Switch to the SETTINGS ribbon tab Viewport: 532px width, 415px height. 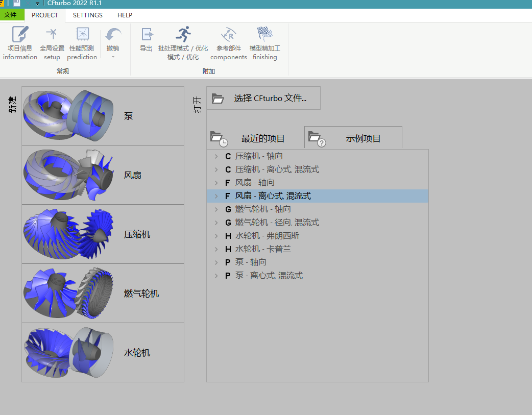87,15
